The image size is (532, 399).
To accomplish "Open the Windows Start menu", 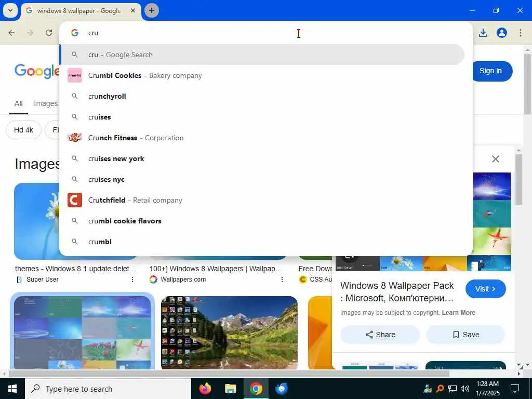I will coord(12,389).
